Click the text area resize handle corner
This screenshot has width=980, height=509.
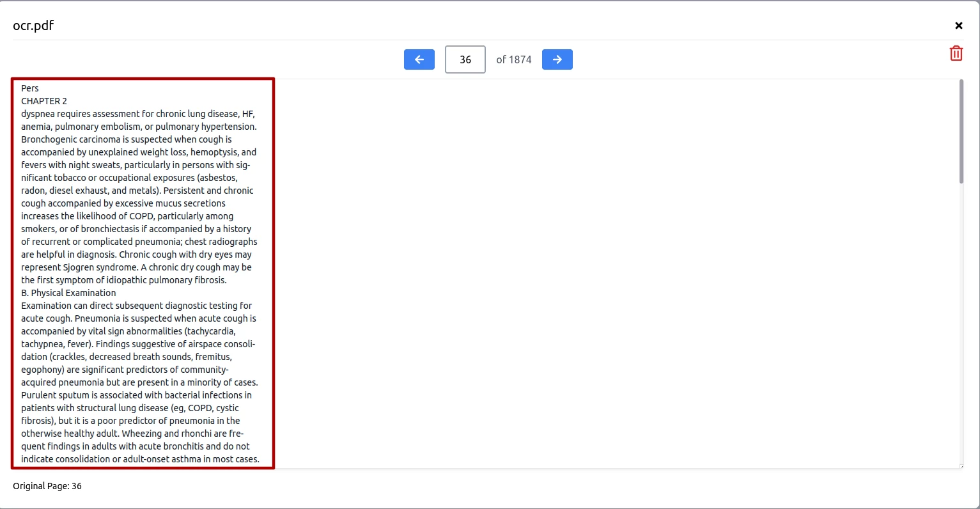pos(961,466)
